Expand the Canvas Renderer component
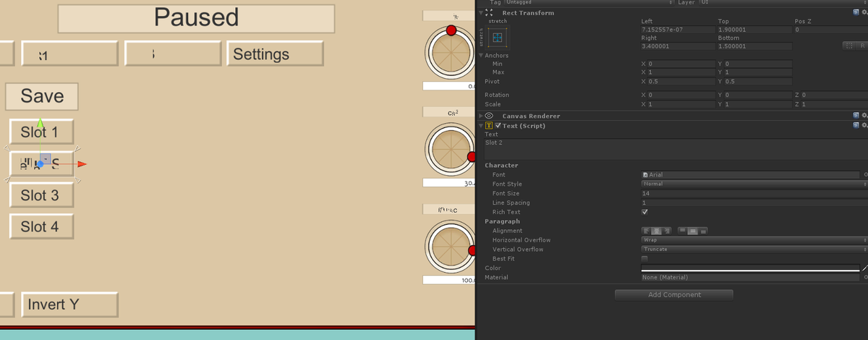The image size is (868, 340). point(481,116)
